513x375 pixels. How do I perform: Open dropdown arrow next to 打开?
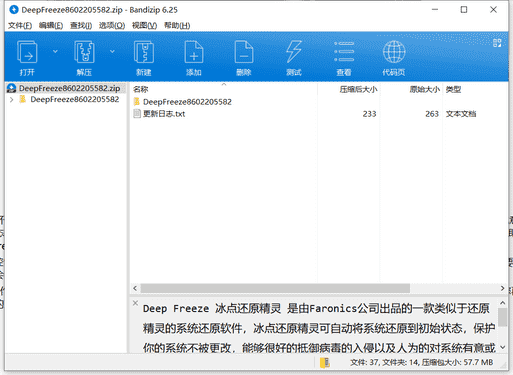point(55,51)
